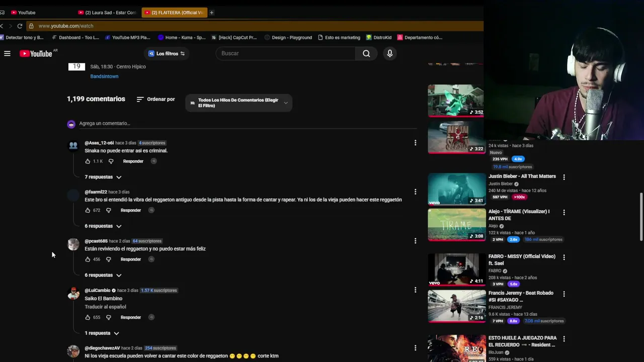The height and width of the screenshot is (362, 644).
Task: Click the search magnifier button
Action: click(366, 53)
